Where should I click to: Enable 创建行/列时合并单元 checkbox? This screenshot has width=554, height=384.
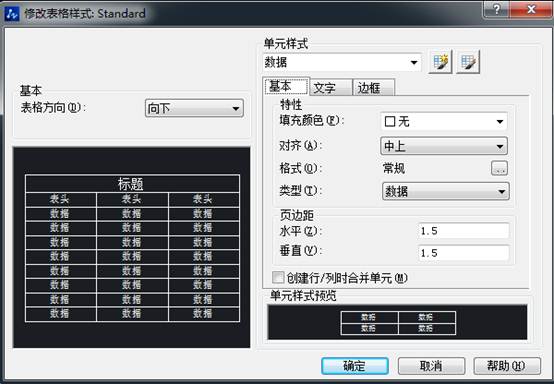[278, 278]
